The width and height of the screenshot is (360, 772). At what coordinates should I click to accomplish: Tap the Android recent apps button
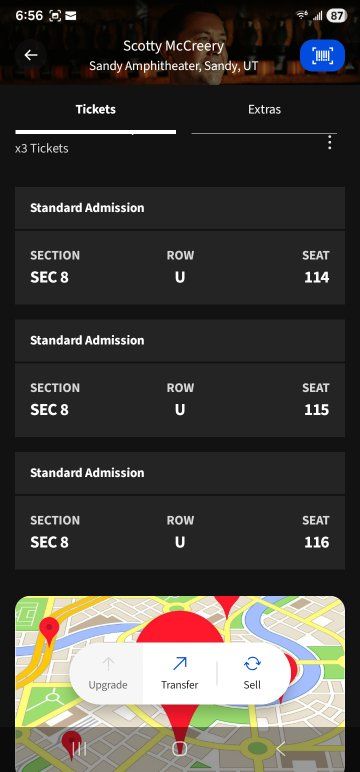point(79,749)
